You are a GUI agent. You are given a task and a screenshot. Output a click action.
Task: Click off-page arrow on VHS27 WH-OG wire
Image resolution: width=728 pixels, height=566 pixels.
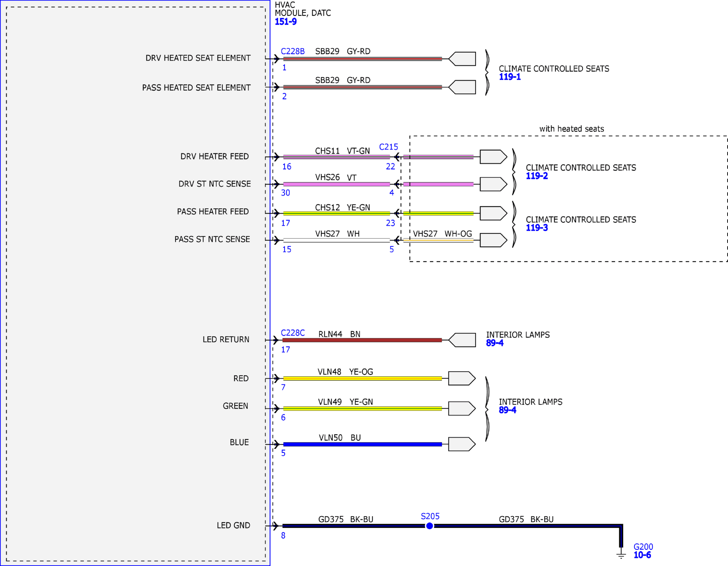(494, 240)
